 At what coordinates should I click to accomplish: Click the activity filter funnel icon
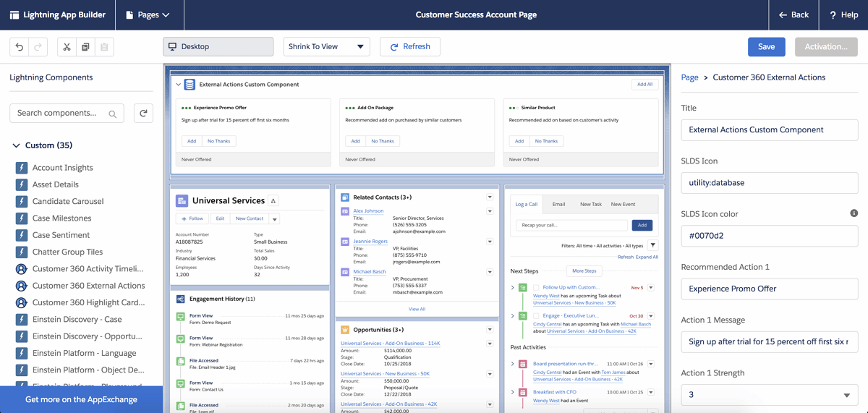[x=652, y=246]
